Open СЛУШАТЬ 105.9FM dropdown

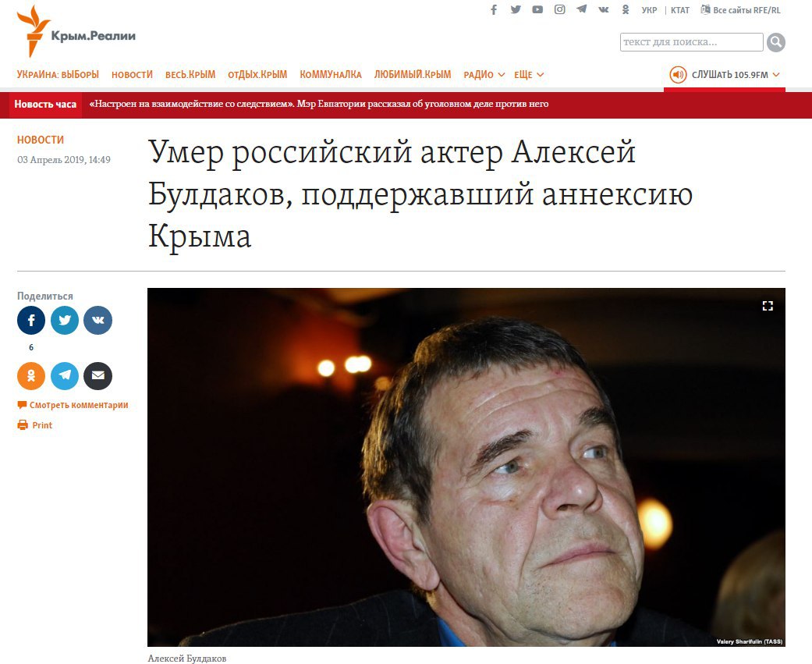point(725,75)
